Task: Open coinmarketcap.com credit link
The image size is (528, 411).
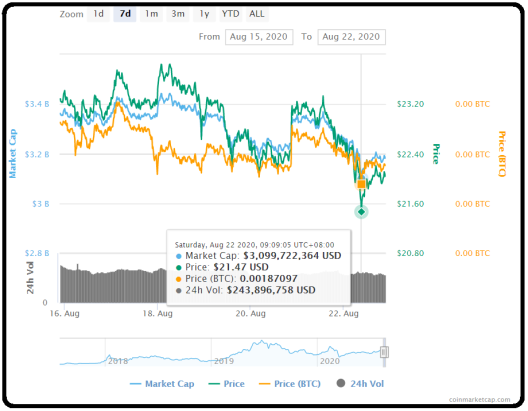Action: (x=480, y=400)
